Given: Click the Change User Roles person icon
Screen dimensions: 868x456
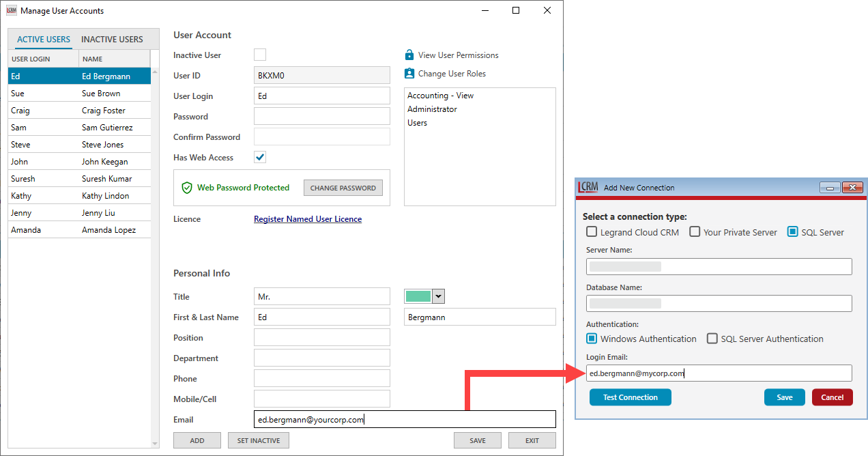Looking at the screenshot, I should click(x=409, y=73).
